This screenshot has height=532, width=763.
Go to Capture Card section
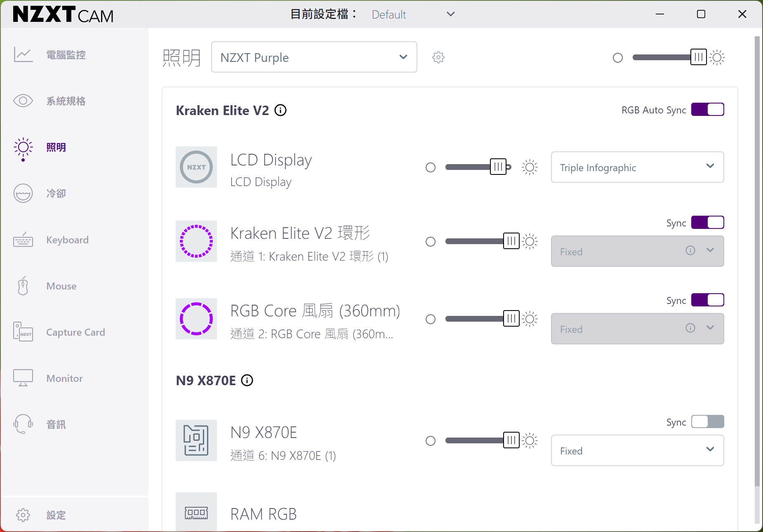[x=76, y=332]
